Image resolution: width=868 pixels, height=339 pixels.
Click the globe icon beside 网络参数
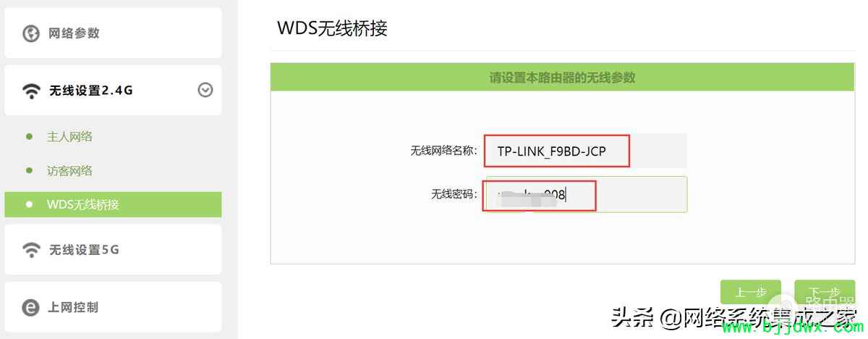click(31, 33)
